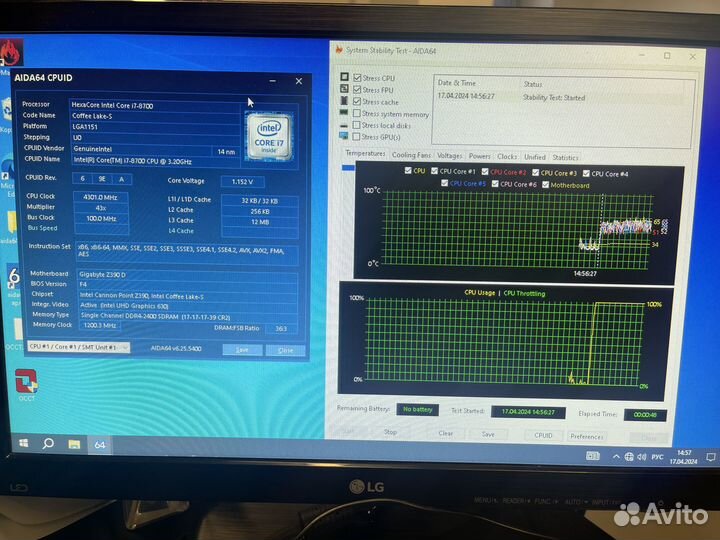Enable Stress GPU(s) checkbox
This screenshot has width=720, height=540.
click(x=356, y=136)
